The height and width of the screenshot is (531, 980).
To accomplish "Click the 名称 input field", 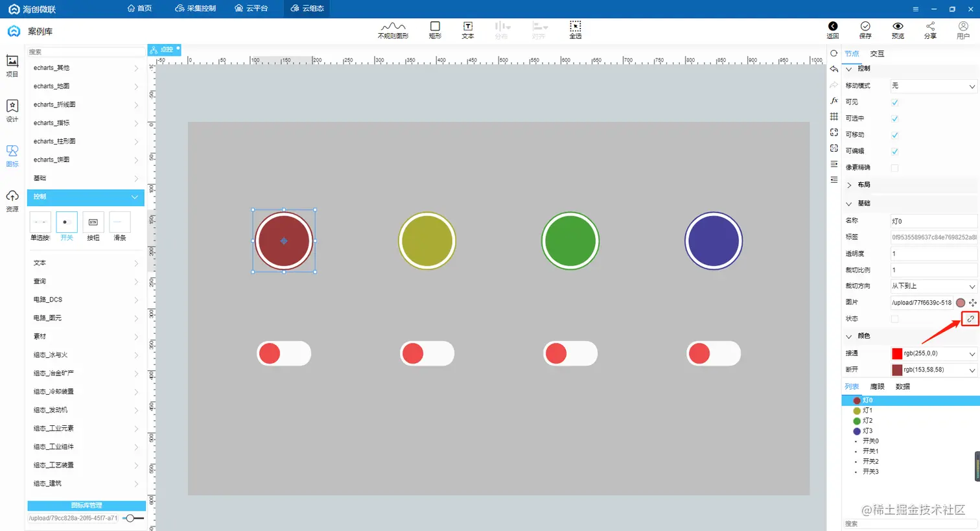I will (933, 221).
